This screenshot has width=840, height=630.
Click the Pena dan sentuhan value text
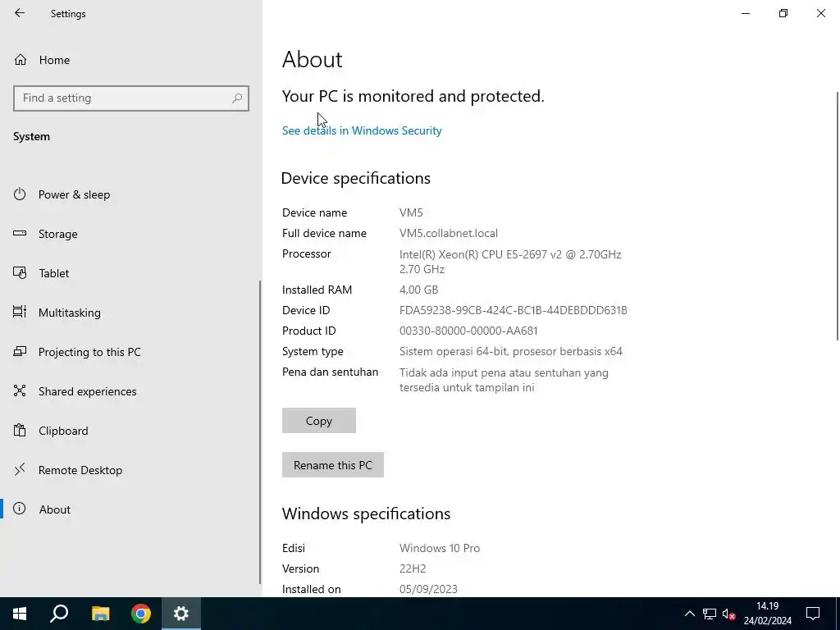coord(504,380)
